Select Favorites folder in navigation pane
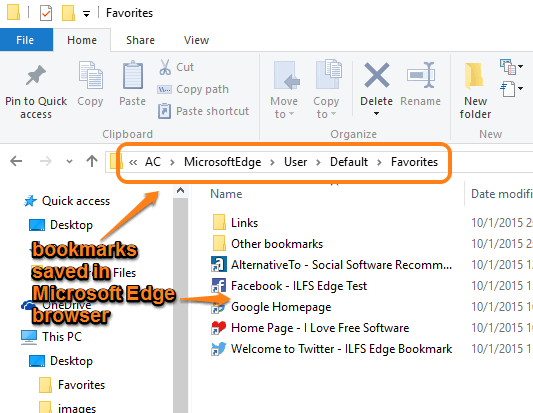The image size is (533, 413). point(72,385)
